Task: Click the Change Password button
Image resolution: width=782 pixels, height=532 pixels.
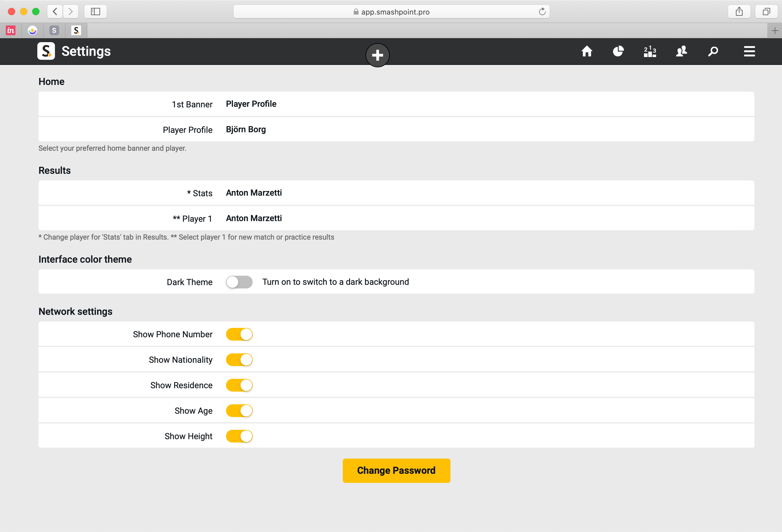Action: [x=396, y=470]
